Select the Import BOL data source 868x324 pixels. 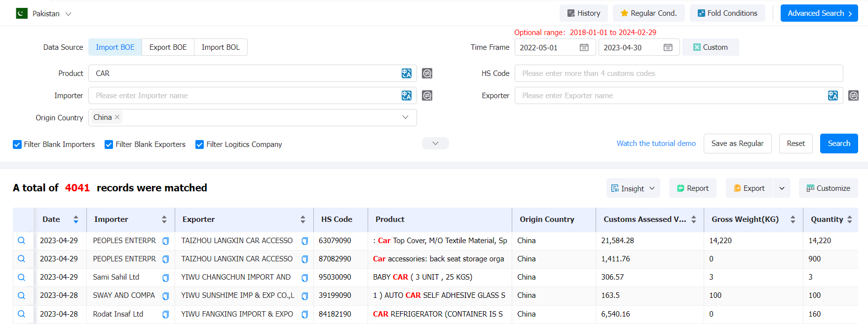pos(221,47)
